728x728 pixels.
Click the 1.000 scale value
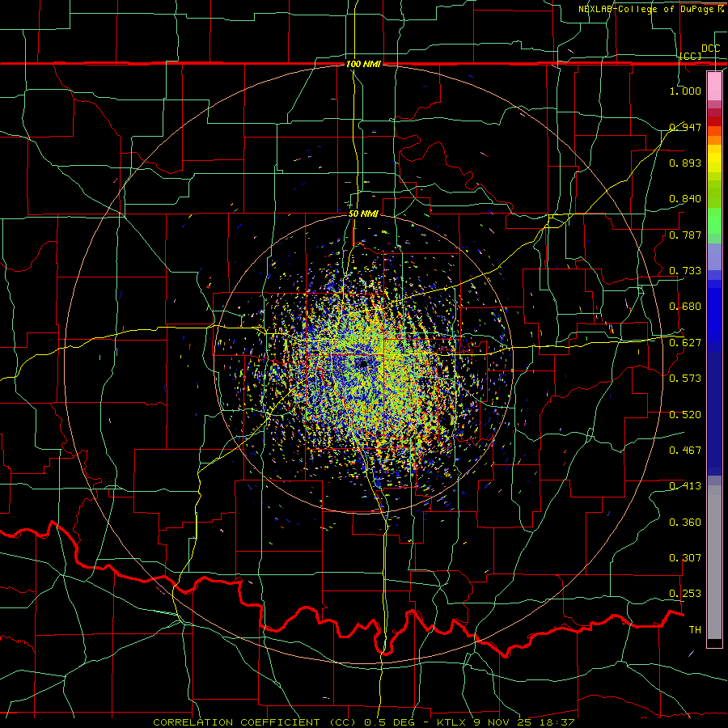[685, 91]
